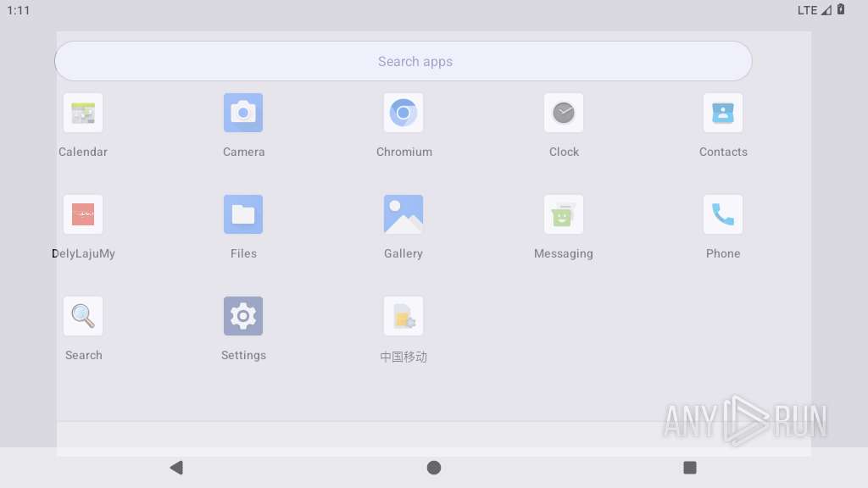Click the battery status icon
Image resolution: width=868 pixels, height=488 pixels.
[x=841, y=9]
